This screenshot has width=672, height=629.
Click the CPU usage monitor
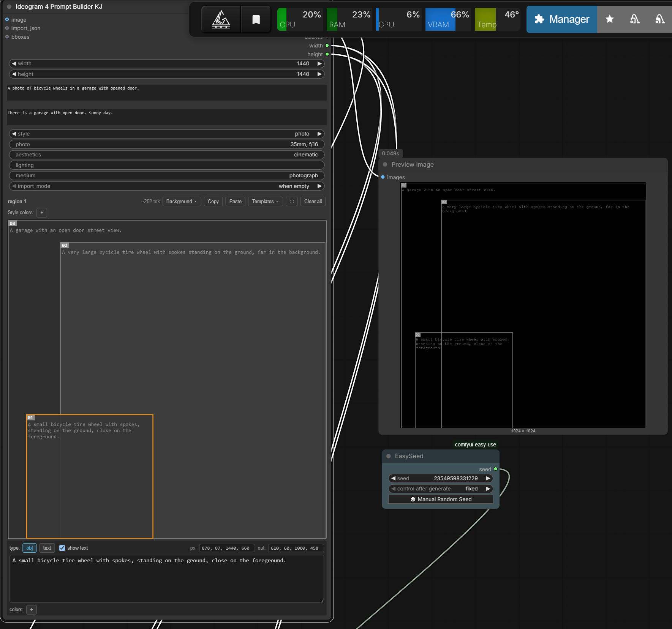(x=300, y=19)
